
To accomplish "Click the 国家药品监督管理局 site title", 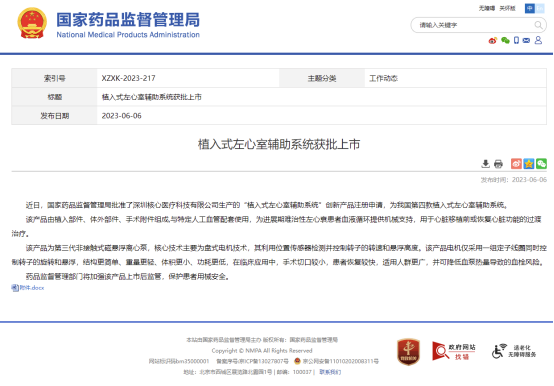I will (128, 19).
